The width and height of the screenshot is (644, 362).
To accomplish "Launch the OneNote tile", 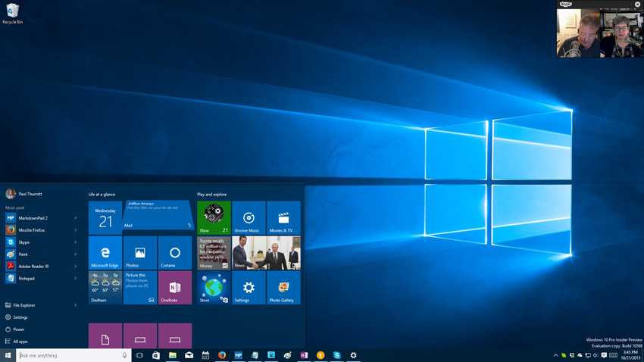I will pyautogui.click(x=175, y=287).
